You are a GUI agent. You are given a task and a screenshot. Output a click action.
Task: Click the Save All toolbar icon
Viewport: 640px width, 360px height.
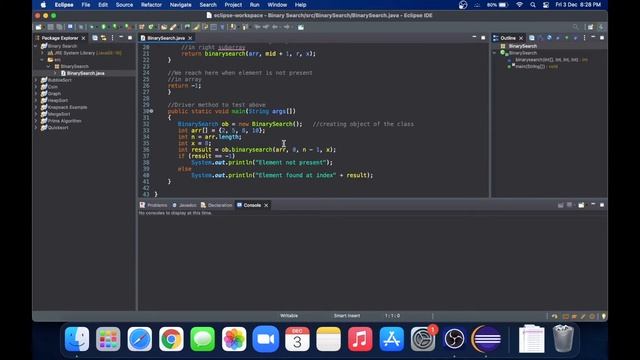(59, 27)
